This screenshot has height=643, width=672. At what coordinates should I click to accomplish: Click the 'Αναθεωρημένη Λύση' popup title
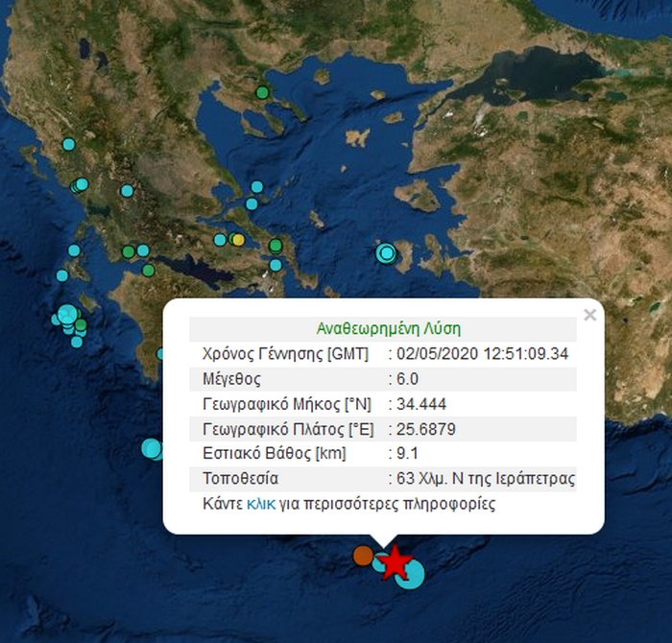tap(382, 328)
